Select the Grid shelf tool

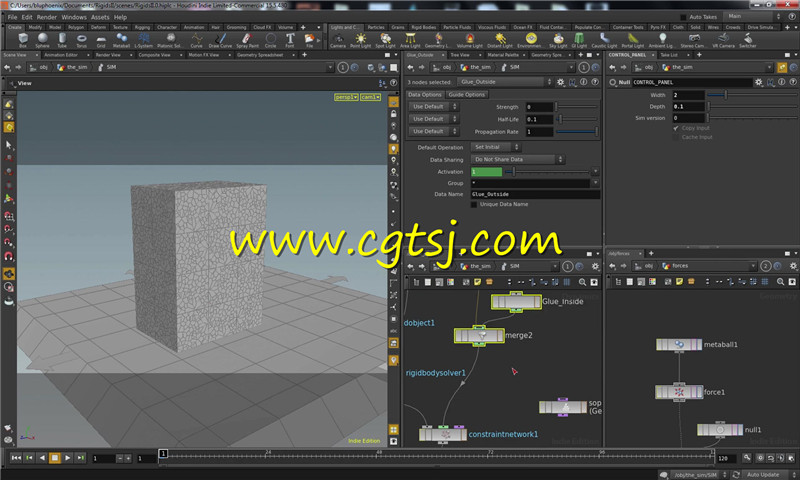point(101,40)
